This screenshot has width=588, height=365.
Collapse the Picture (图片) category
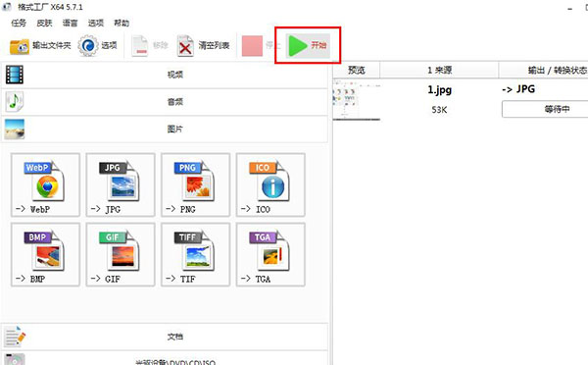[x=165, y=130]
